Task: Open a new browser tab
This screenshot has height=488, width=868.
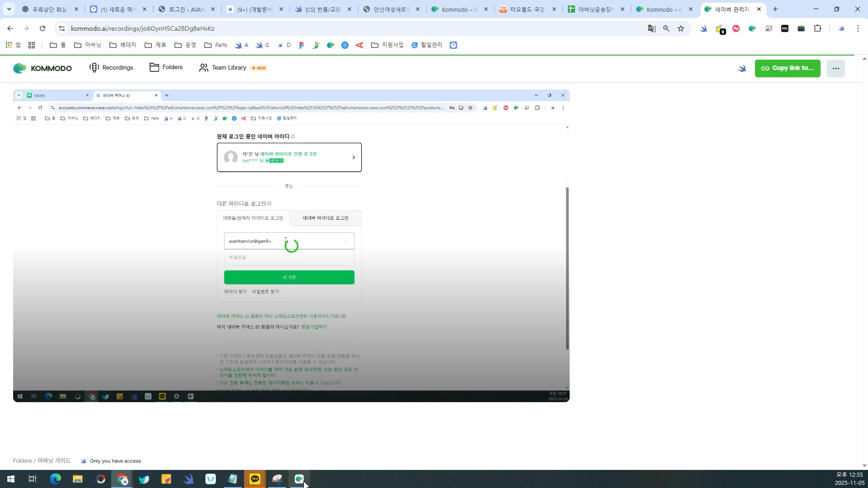Action: click(x=775, y=9)
